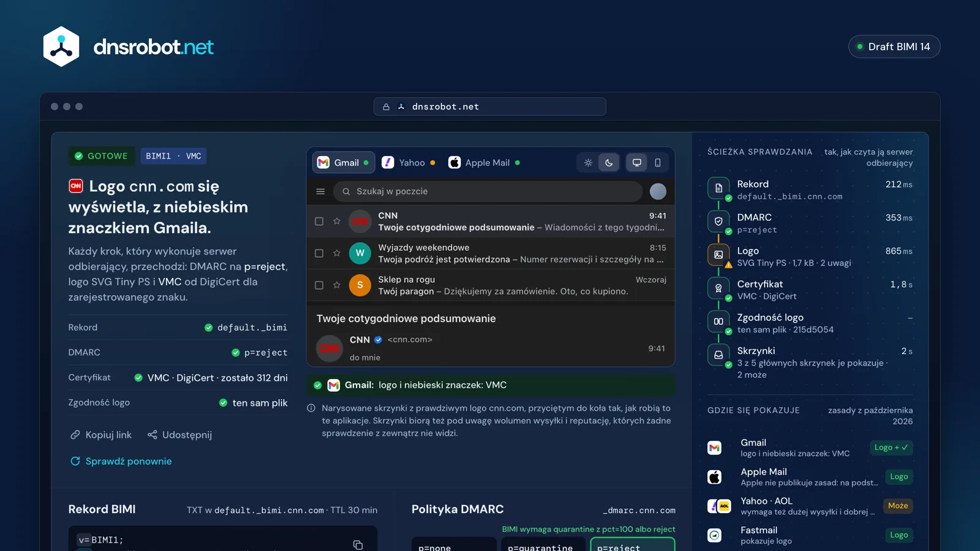980x551 pixels.
Task: Click 'default._bimi.cnn.com' under Rekord step
Action: 790,197
